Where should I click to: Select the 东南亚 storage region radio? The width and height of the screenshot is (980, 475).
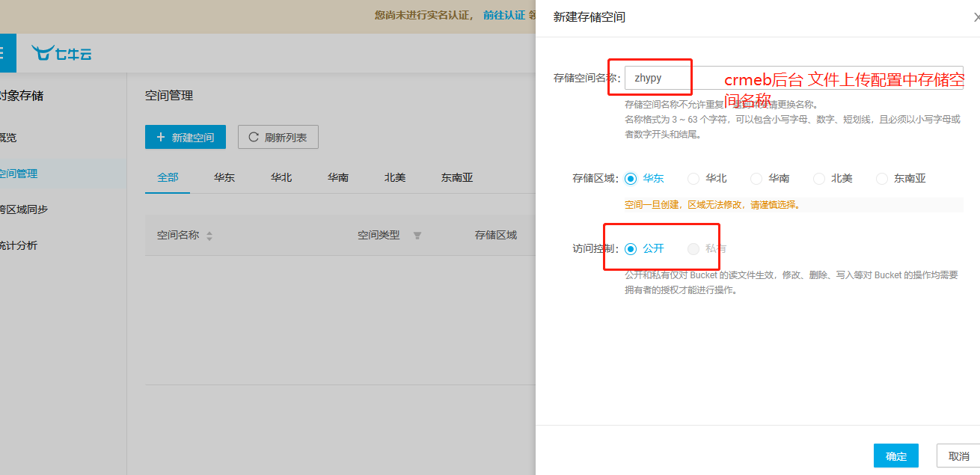[882, 179]
